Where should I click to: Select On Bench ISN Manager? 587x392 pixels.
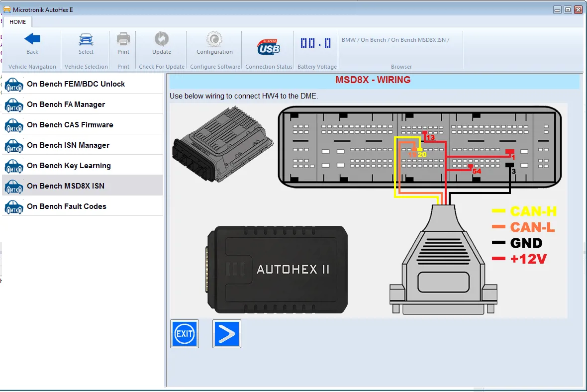83,145
